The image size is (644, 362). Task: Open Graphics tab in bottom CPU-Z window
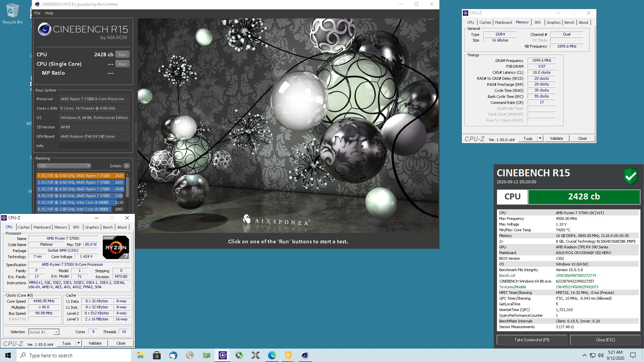[x=92, y=227]
